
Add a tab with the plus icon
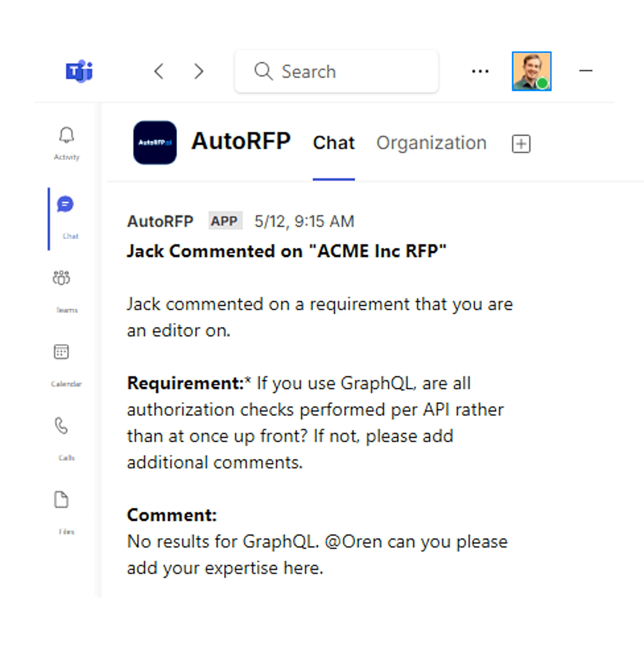pyautogui.click(x=521, y=144)
